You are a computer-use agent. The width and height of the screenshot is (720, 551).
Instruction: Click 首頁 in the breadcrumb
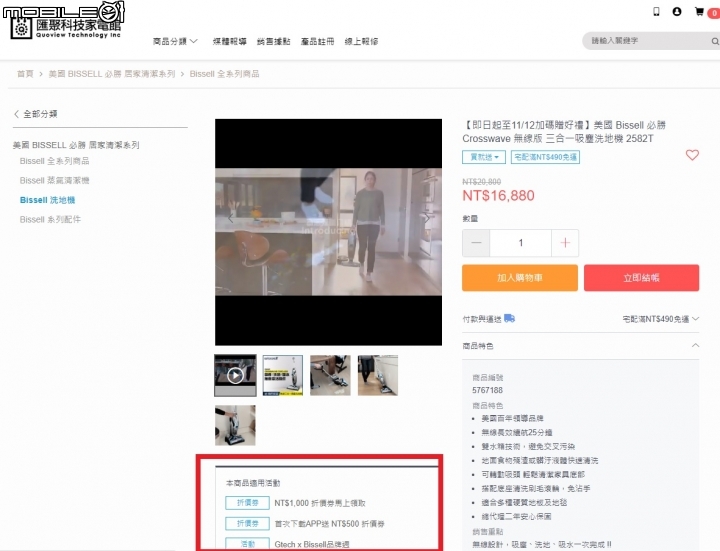click(x=25, y=74)
